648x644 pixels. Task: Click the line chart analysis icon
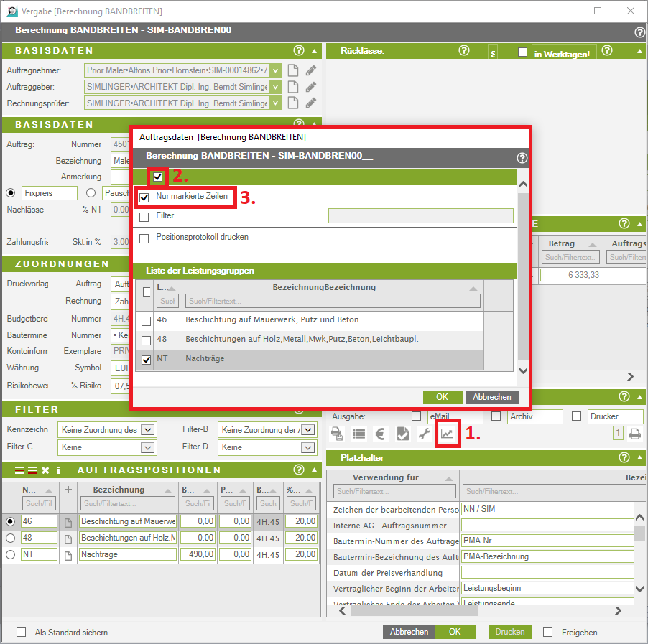click(447, 434)
